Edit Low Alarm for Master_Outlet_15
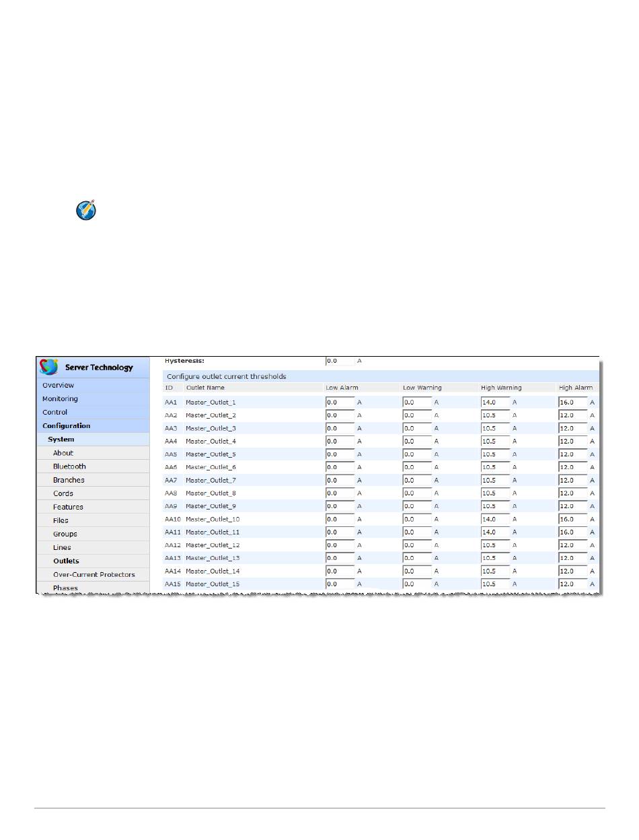639x840 pixels. [x=340, y=584]
